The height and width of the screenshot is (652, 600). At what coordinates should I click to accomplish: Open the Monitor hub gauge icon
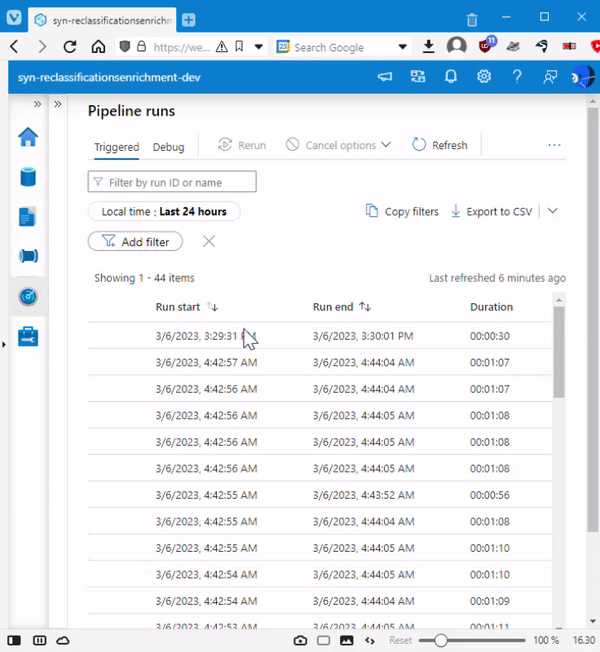28,296
